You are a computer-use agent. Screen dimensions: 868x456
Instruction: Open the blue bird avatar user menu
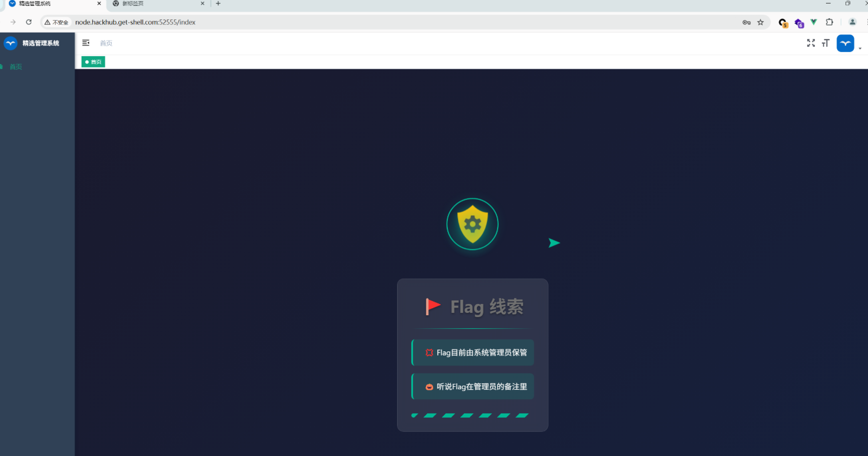(845, 43)
